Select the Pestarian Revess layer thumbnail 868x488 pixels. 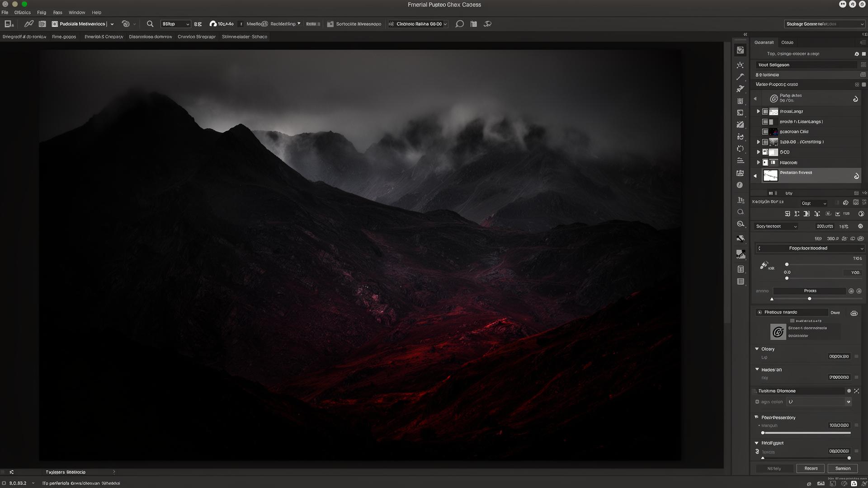770,175
